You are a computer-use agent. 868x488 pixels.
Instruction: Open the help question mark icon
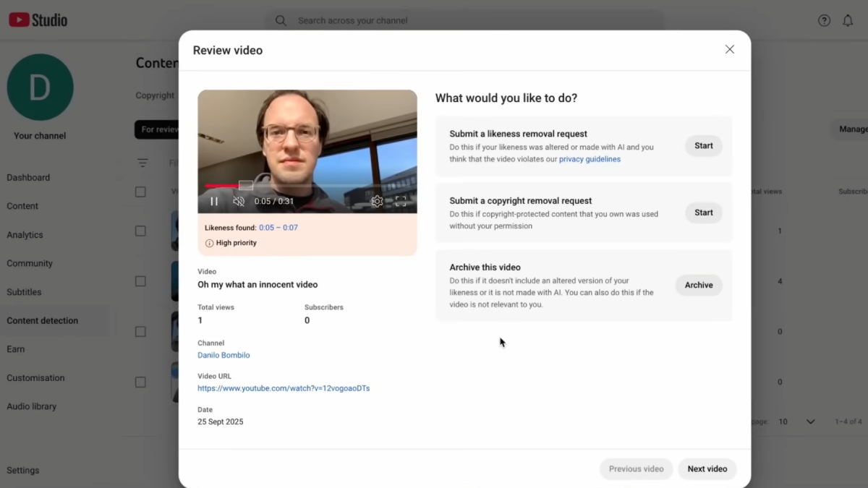(x=824, y=20)
